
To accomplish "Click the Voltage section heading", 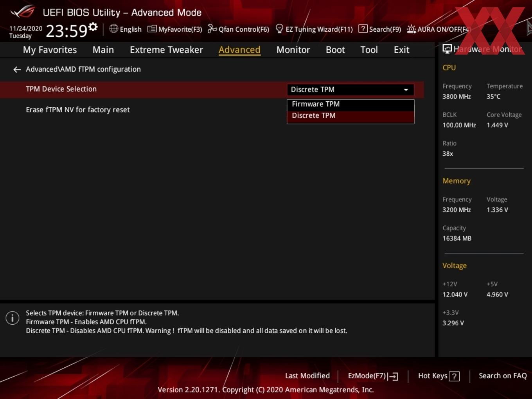I will coord(455,266).
